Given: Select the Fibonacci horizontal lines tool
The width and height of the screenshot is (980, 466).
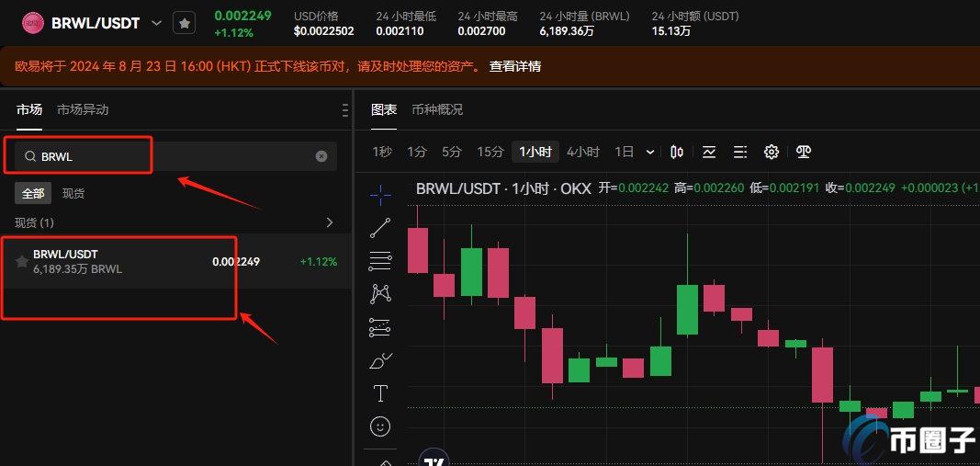Looking at the screenshot, I should click(380, 261).
